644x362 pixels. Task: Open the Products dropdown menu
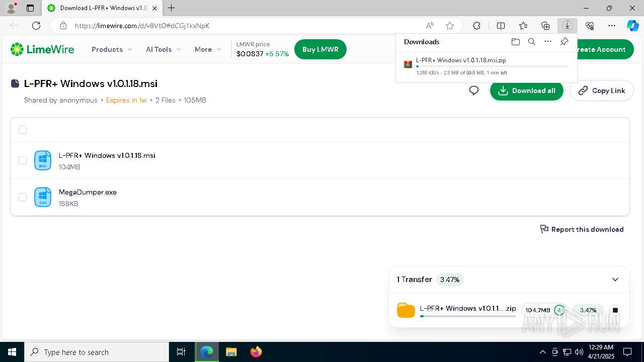112,49
